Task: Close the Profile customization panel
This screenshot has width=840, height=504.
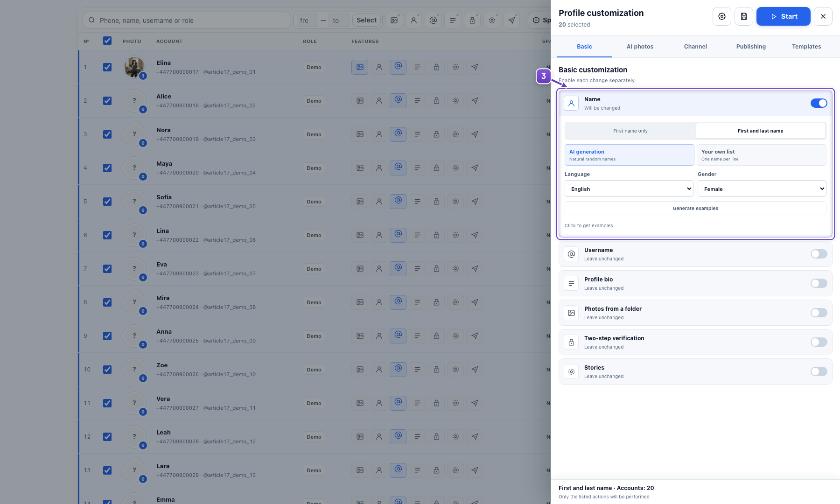Action: click(823, 16)
